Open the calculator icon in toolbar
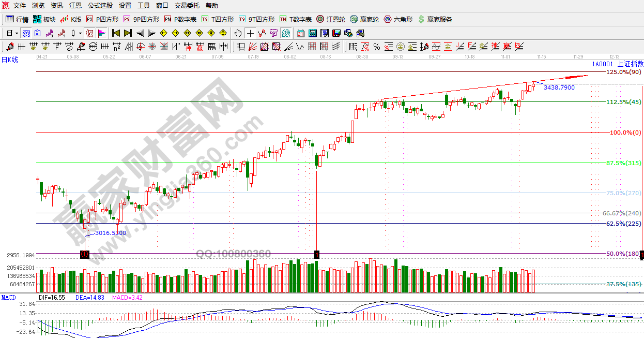This screenshot has height=338, width=644. tap(313, 33)
